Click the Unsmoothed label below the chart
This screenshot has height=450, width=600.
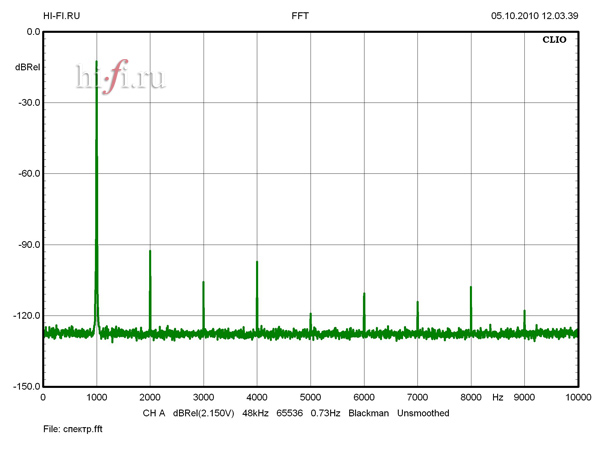[x=423, y=413]
